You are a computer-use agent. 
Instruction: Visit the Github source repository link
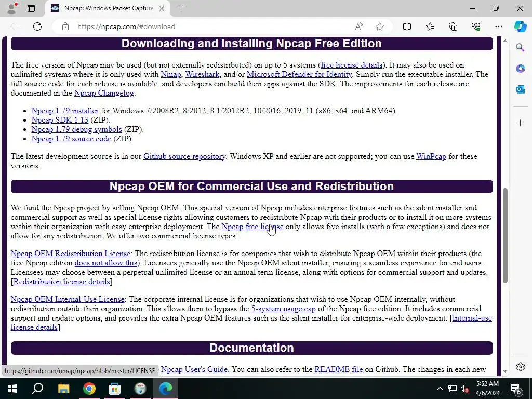pos(184,156)
